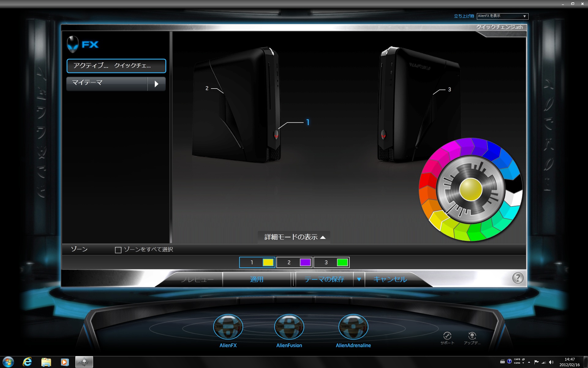Screen dimensions: 588x368
Task: Enable ゾーンをすべて選択 checkbox
Action: point(118,250)
